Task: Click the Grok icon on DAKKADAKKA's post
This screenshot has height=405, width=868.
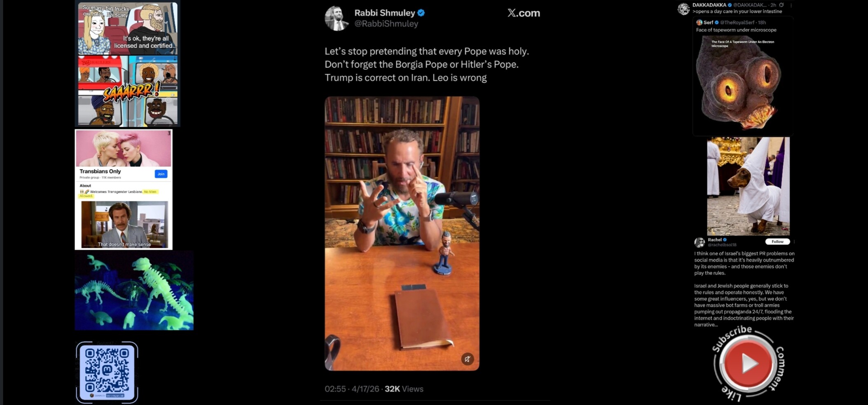Action: (781, 5)
